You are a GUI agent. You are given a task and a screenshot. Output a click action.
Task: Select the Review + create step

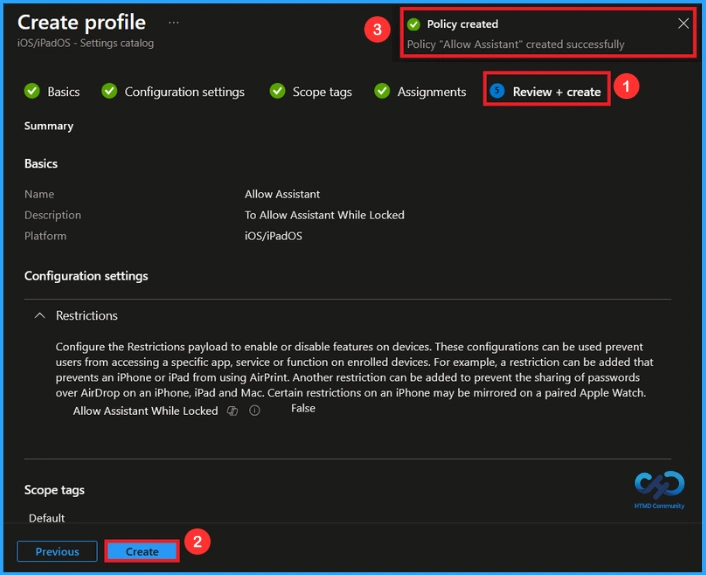coord(557,92)
